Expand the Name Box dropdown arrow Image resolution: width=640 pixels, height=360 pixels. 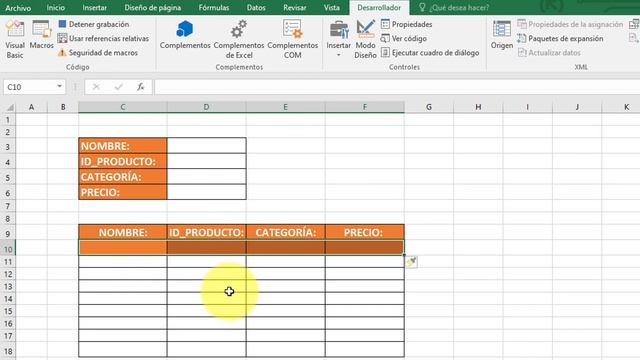pos(60,87)
